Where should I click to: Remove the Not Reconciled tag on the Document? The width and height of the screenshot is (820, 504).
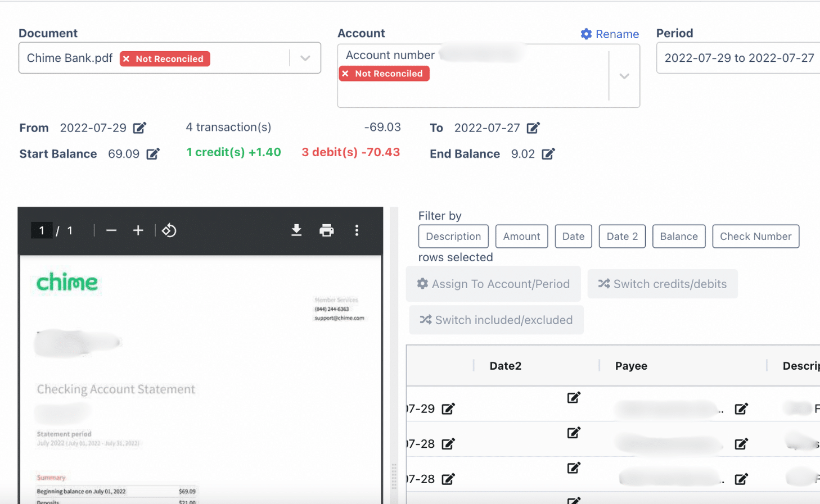click(127, 58)
